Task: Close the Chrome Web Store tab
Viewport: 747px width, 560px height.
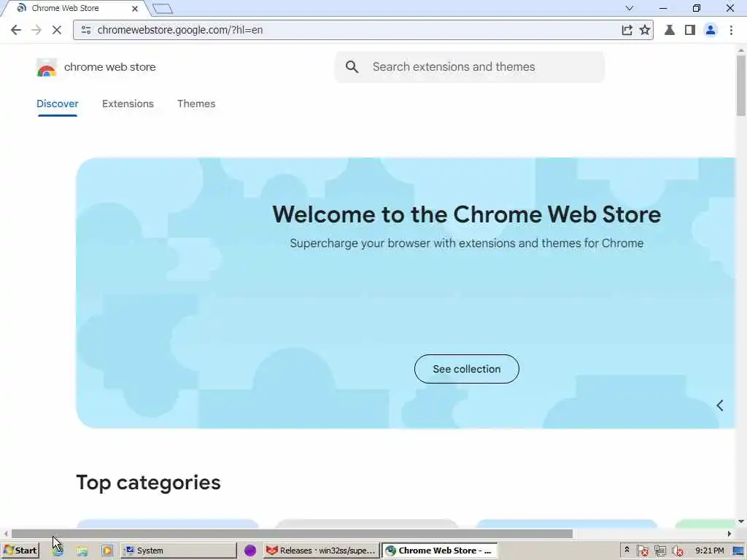Action: [x=135, y=9]
